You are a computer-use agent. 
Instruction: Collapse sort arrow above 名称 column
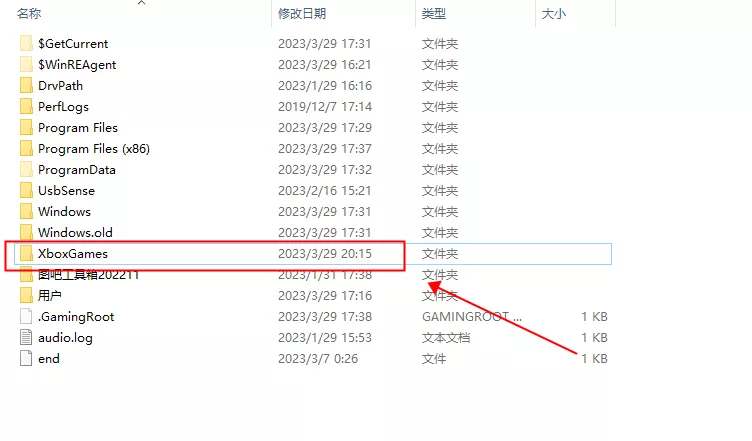(x=141, y=3)
